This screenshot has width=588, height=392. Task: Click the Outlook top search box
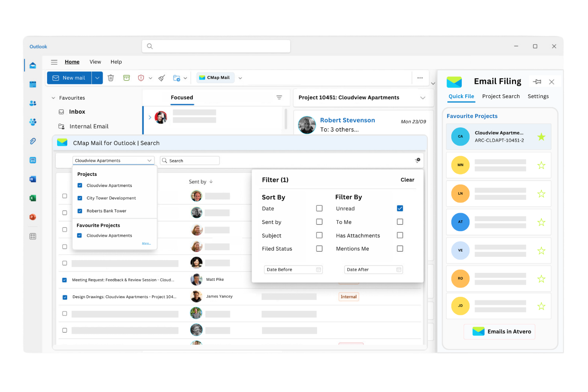coord(216,46)
